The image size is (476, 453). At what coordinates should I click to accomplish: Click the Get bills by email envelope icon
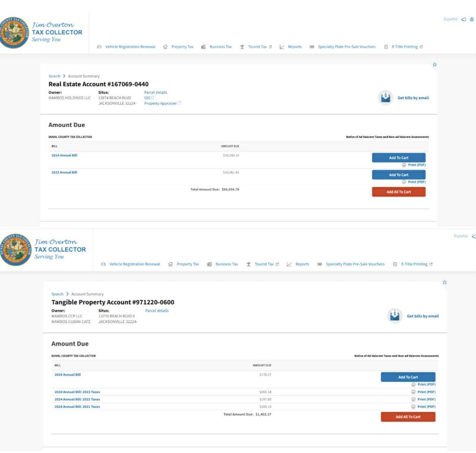tap(385, 98)
